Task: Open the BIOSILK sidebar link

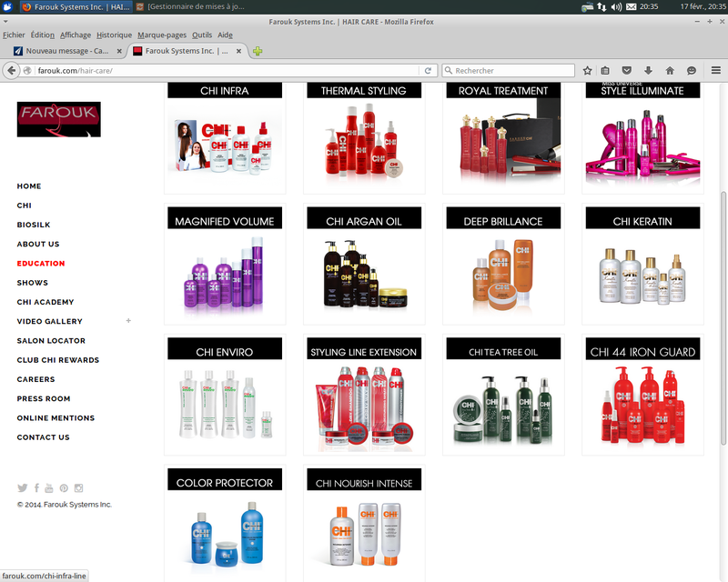Action: 34,225
